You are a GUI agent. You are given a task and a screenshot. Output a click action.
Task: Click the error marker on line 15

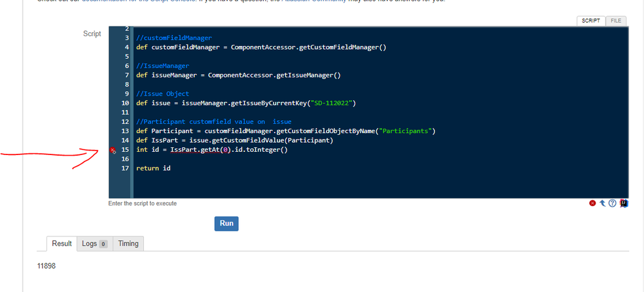click(x=113, y=151)
